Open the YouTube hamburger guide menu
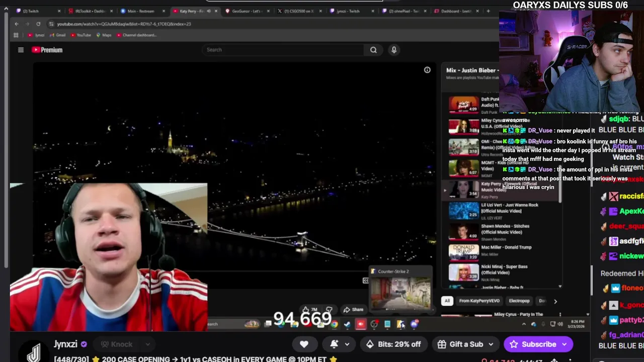Image resolution: width=644 pixels, height=362 pixels. 21,50
